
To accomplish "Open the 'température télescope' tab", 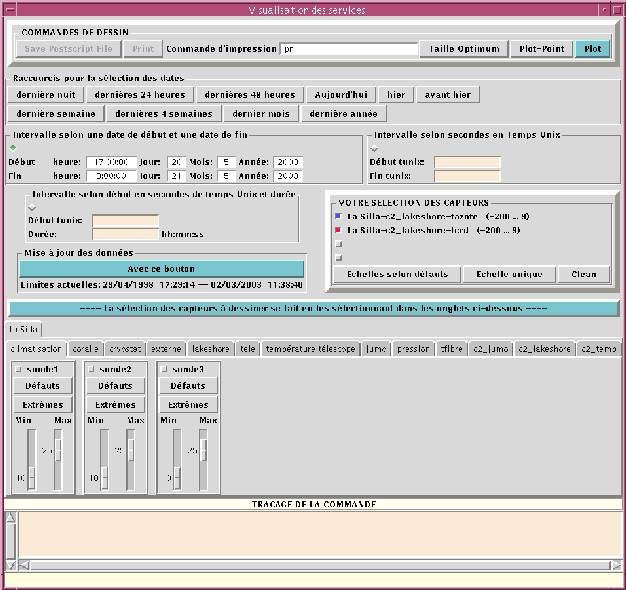I will (x=310, y=349).
